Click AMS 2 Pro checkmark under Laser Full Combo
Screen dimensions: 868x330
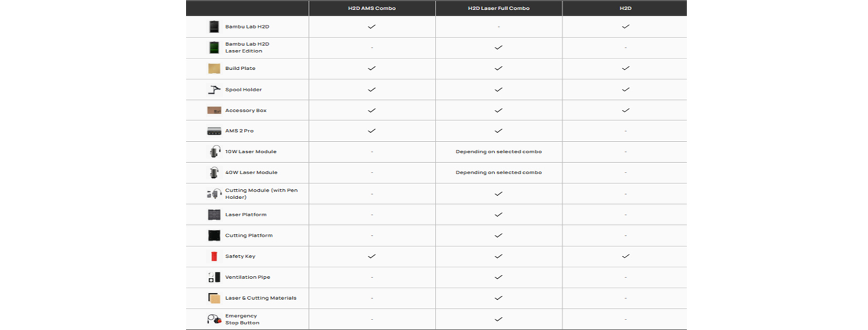coord(498,131)
